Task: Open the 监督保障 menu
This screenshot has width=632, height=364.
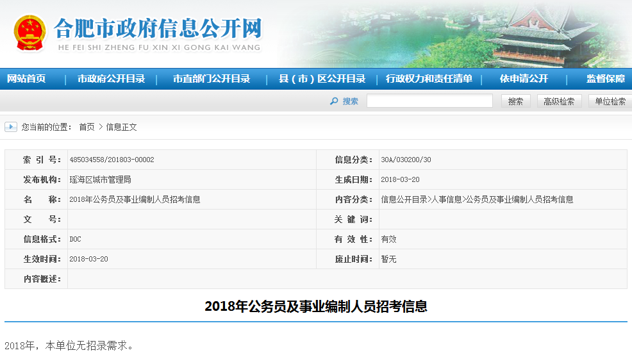Action: click(606, 79)
